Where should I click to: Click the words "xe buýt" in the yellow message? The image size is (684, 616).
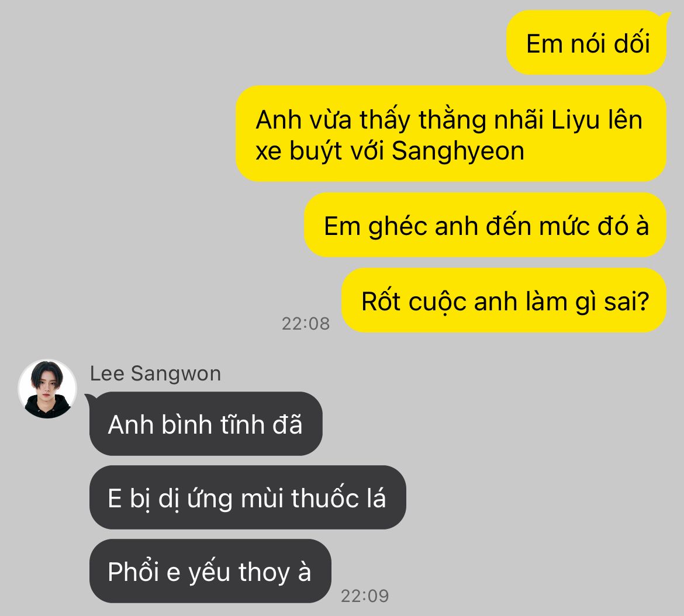point(298,152)
